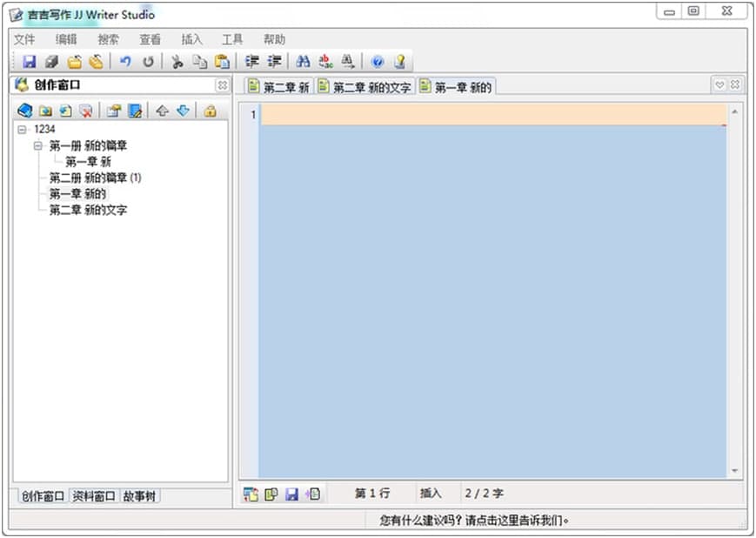756x538 pixels.
Task: Collapse the 1234 root tree node
Action: (22, 130)
